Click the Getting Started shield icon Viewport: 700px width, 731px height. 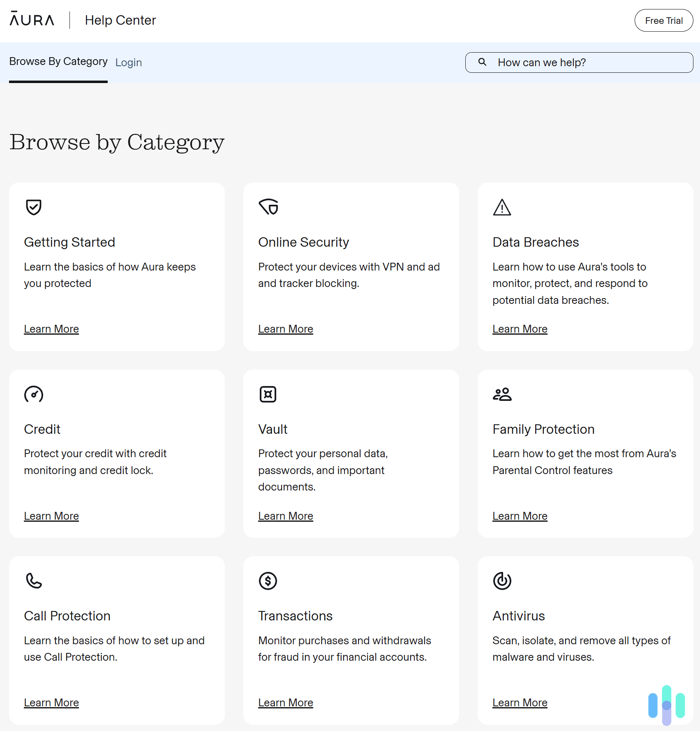34,207
